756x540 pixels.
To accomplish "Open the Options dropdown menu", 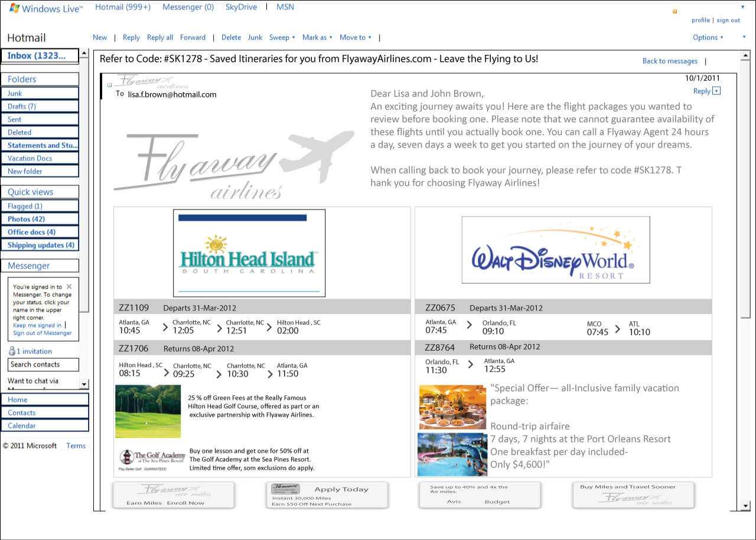I will pyautogui.click(x=708, y=37).
